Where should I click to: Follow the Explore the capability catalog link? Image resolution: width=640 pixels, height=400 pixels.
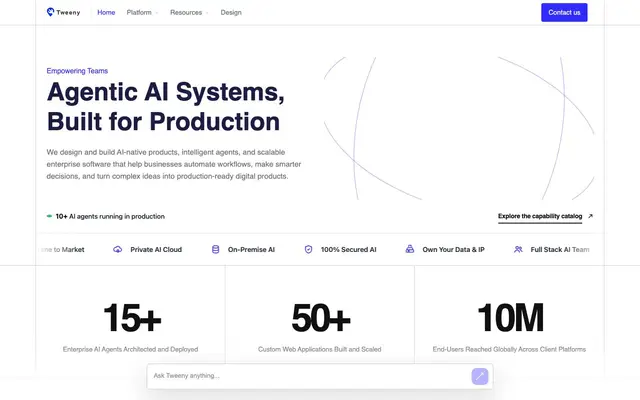coord(540,216)
